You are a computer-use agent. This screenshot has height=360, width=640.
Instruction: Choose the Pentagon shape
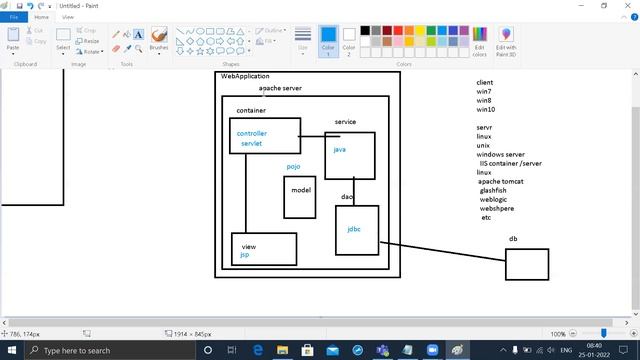tap(200, 41)
